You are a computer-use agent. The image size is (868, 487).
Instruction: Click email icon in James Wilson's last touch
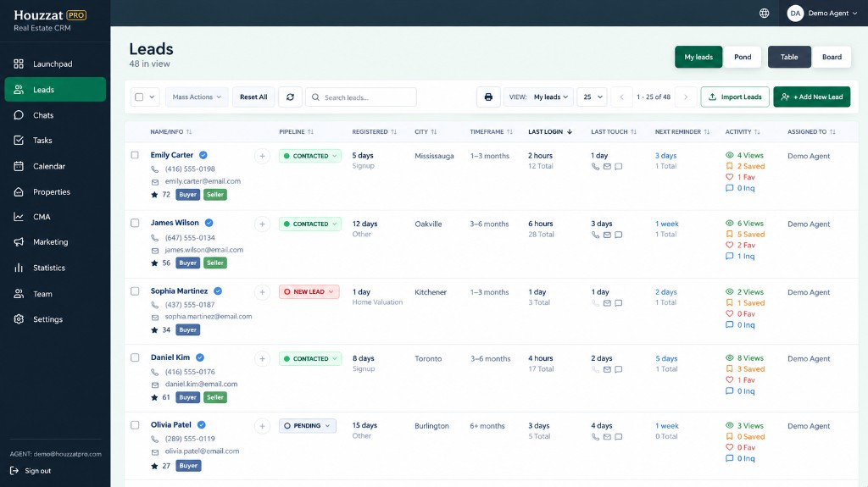pos(607,235)
